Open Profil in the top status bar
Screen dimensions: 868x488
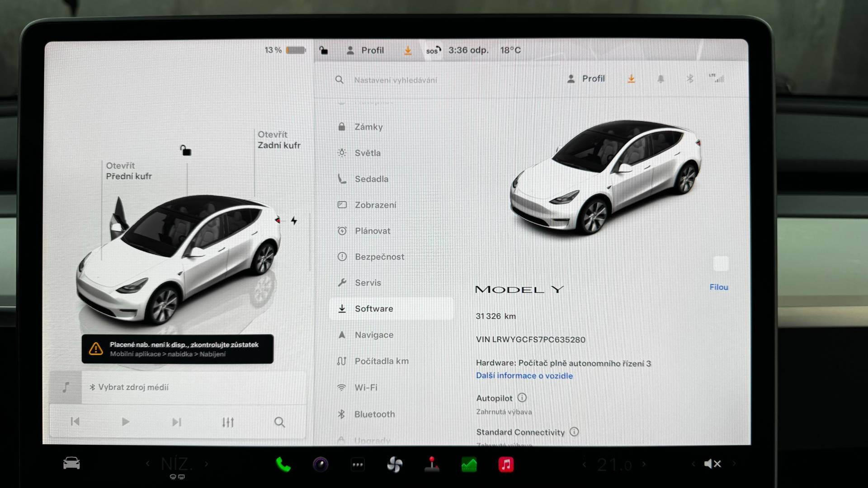click(365, 50)
